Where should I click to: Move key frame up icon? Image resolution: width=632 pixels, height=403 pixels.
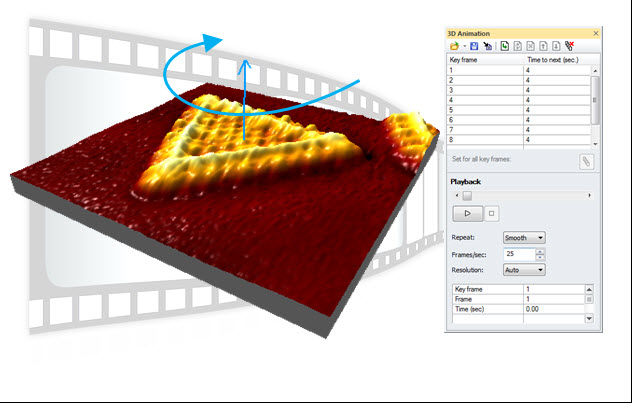click(543, 46)
